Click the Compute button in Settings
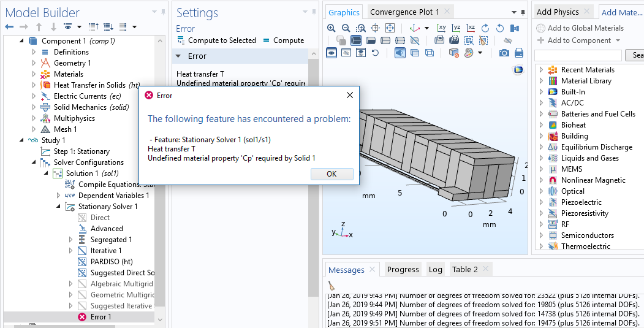 283,40
